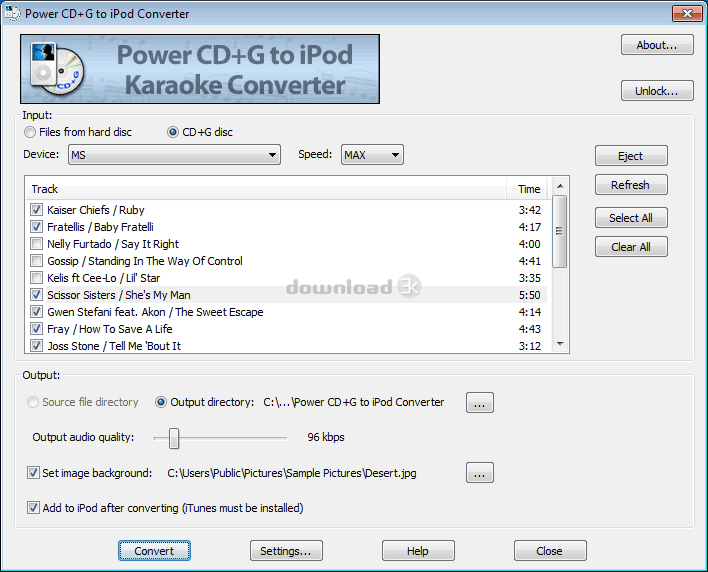Screen dimensions: 708x572
Task: Close the window with X button
Action: 687,14
